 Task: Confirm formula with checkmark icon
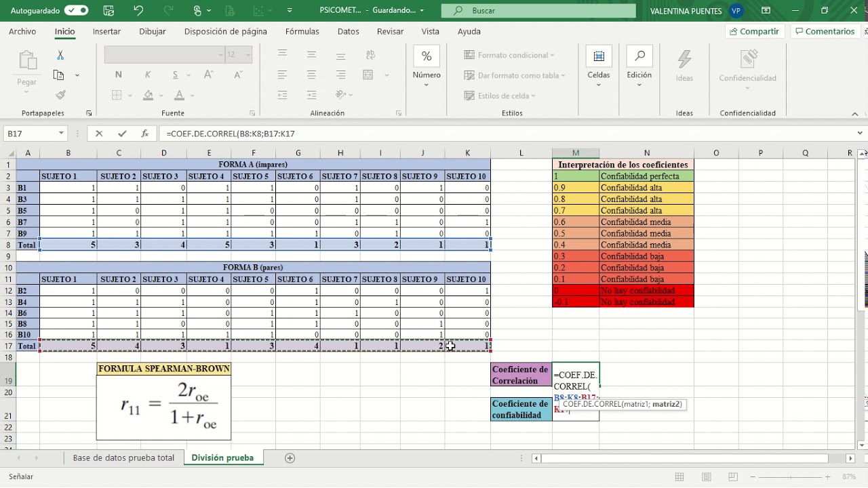(x=122, y=134)
